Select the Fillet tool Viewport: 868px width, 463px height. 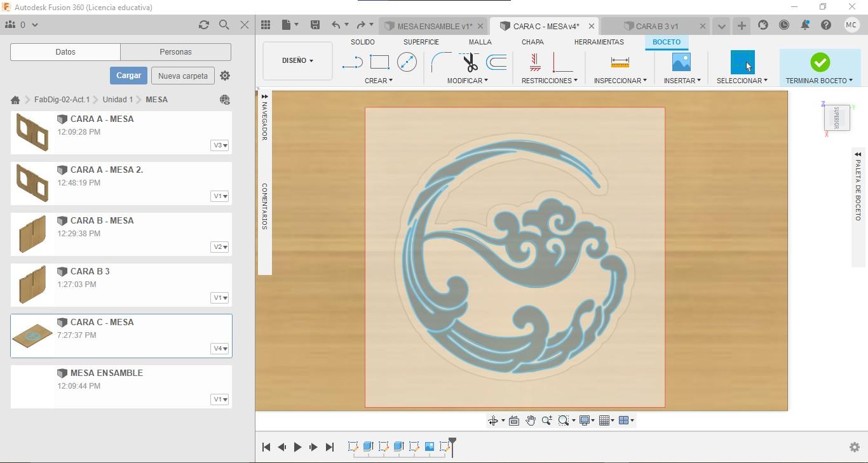click(x=441, y=62)
